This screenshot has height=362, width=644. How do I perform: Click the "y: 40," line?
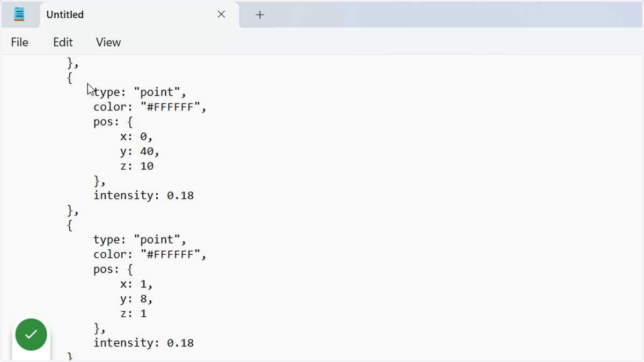point(140,151)
